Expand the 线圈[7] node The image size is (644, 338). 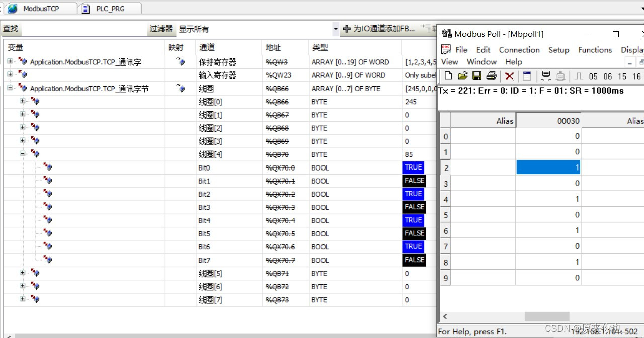[x=23, y=299]
